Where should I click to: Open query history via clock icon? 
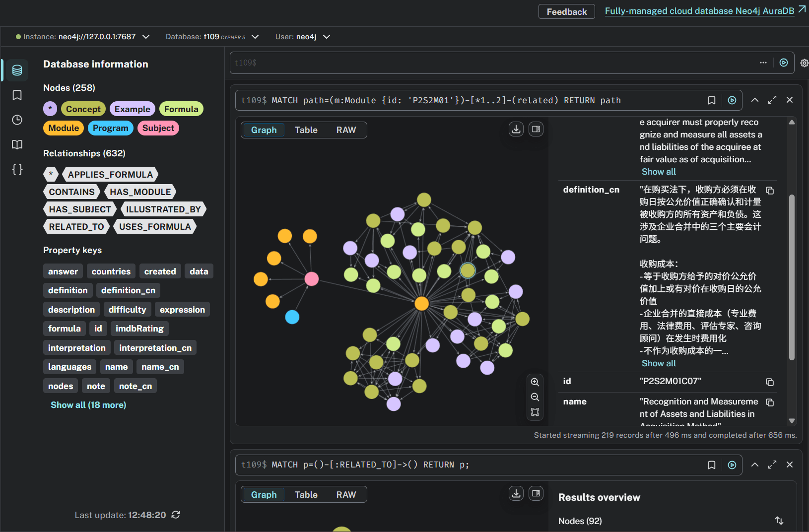point(16,120)
